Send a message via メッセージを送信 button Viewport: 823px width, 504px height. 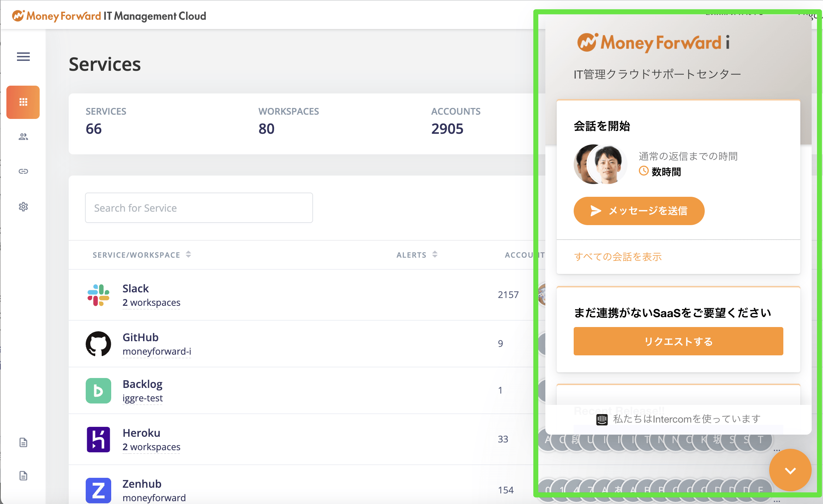click(x=639, y=211)
